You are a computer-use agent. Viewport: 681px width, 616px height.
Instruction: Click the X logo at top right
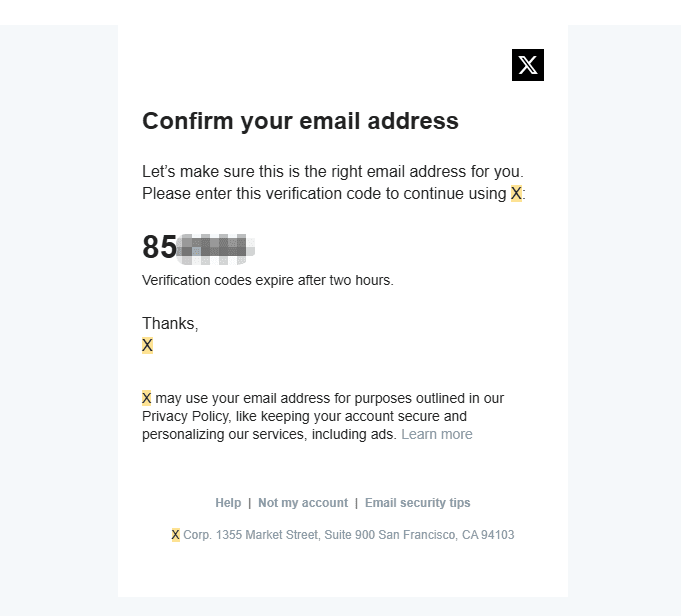tap(527, 65)
